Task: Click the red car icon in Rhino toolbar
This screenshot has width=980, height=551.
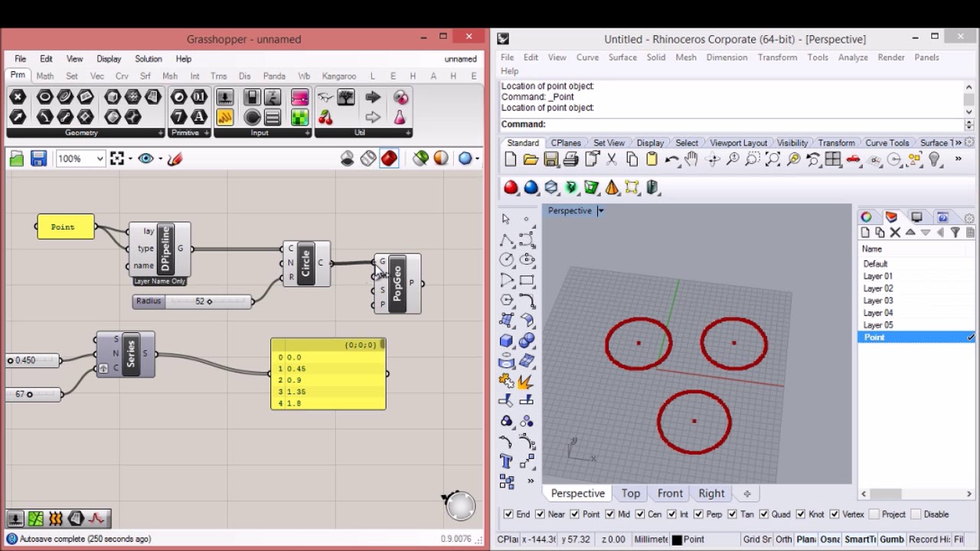Action: click(x=853, y=159)
